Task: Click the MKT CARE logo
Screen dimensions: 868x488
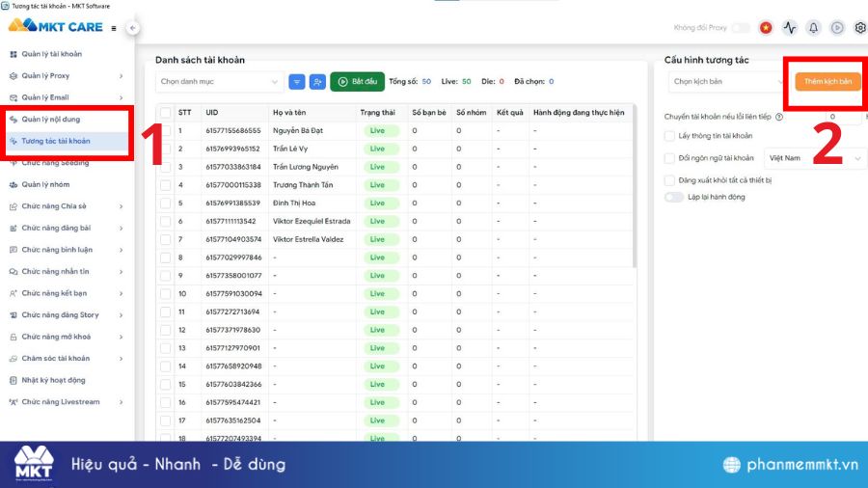Action: click(56, 26)
